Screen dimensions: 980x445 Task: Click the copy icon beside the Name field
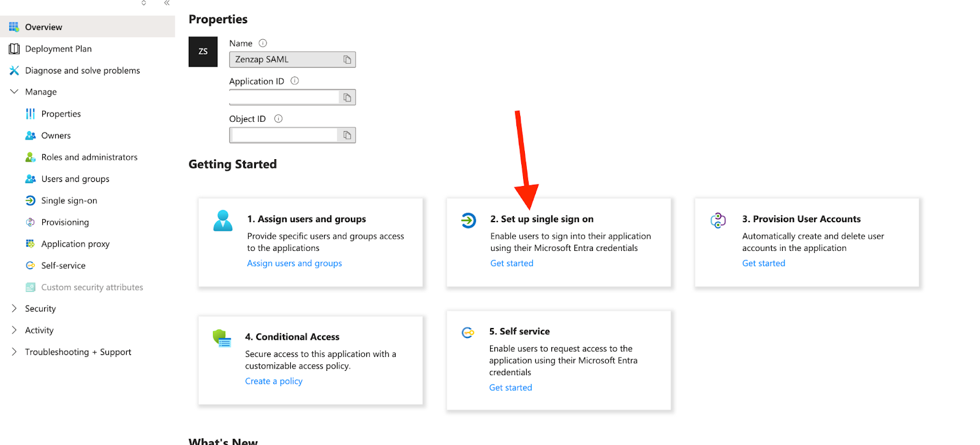347,59
